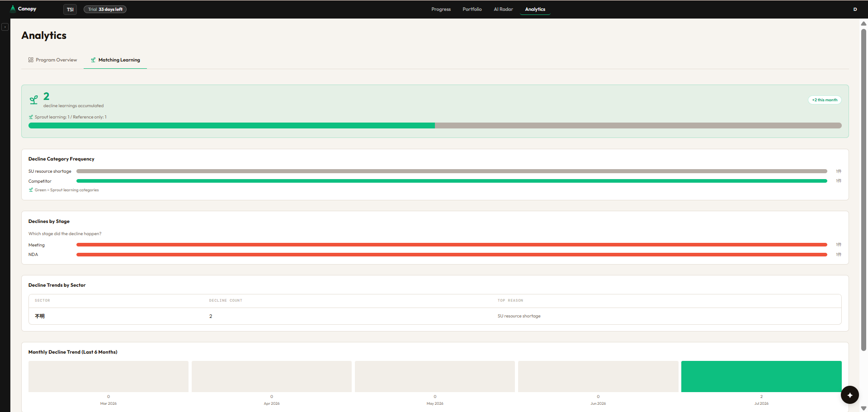Image resolution: width=868 pixels, height=412 pixels.
Task: Open the sidebar expand toggle at left edge
Action: [x=5, y=27]
